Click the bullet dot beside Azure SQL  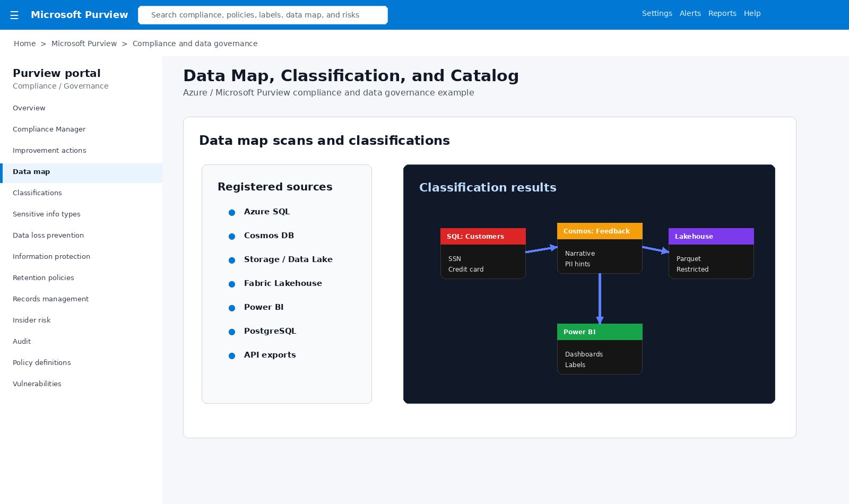pyautogui.click(x=232, y=213)
